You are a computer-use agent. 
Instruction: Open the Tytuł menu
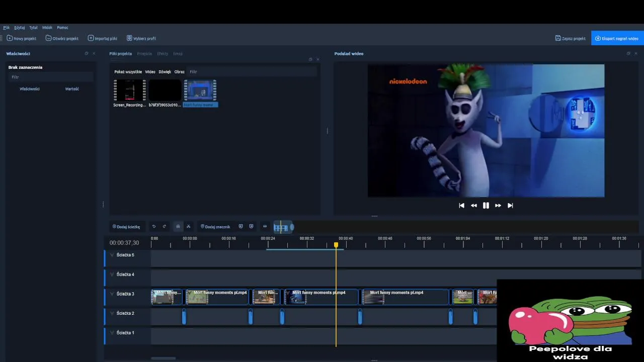click(33, 28)
